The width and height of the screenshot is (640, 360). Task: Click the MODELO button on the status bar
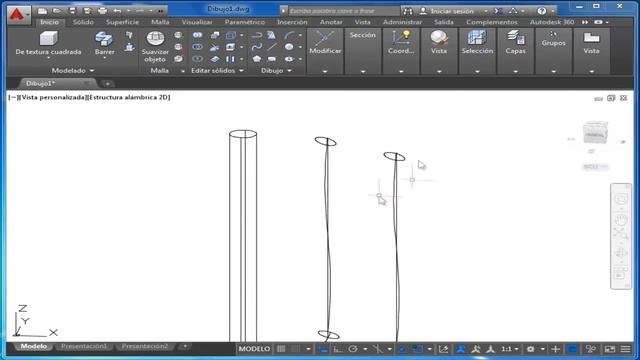[254, 349]
